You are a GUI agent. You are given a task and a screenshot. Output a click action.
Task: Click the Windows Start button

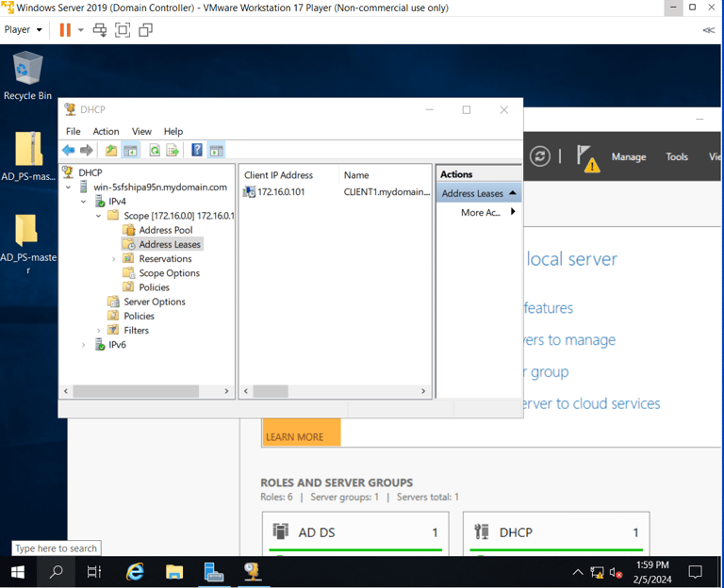18,572
